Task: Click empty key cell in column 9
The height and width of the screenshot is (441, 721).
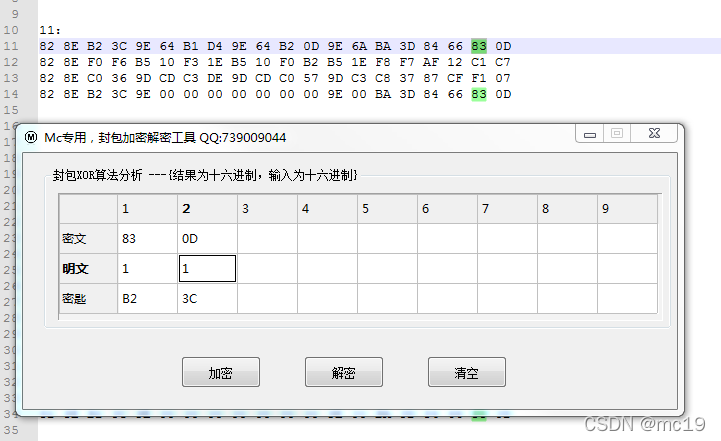Action: [627, 298]
